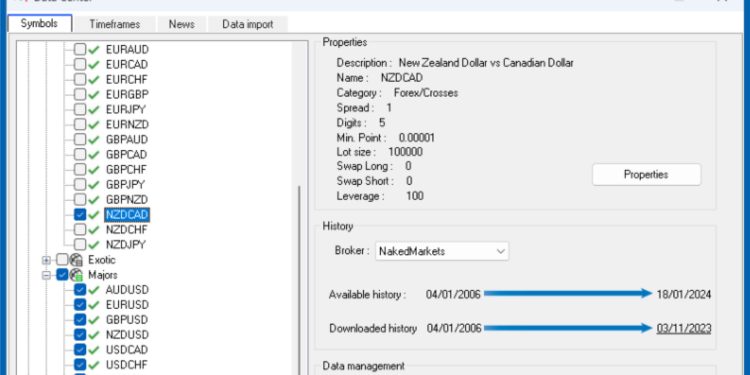
Task: Select GBPAUD in the symbol tree
Action: coord(127,140)
